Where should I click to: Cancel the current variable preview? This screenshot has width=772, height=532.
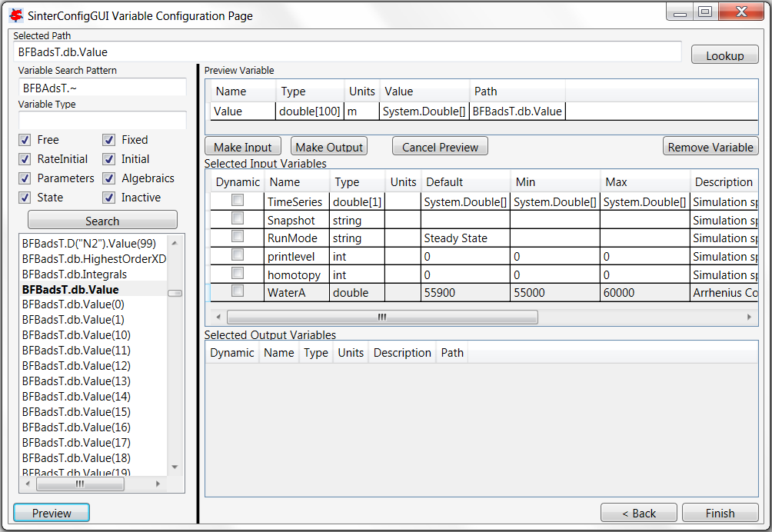[x=439, y=146]
